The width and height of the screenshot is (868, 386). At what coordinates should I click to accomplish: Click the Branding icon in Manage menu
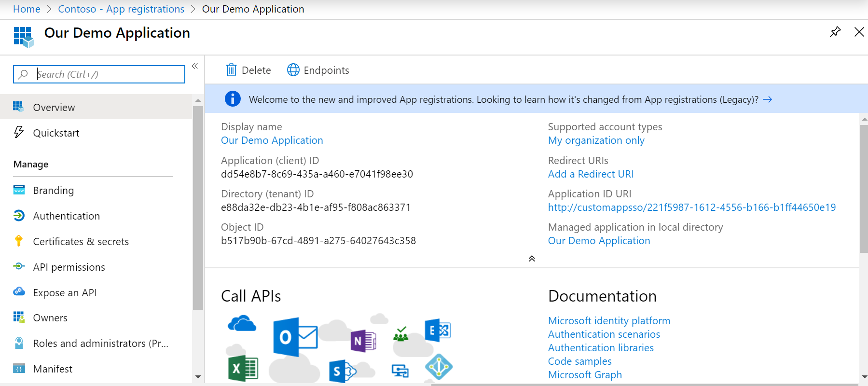19,190
